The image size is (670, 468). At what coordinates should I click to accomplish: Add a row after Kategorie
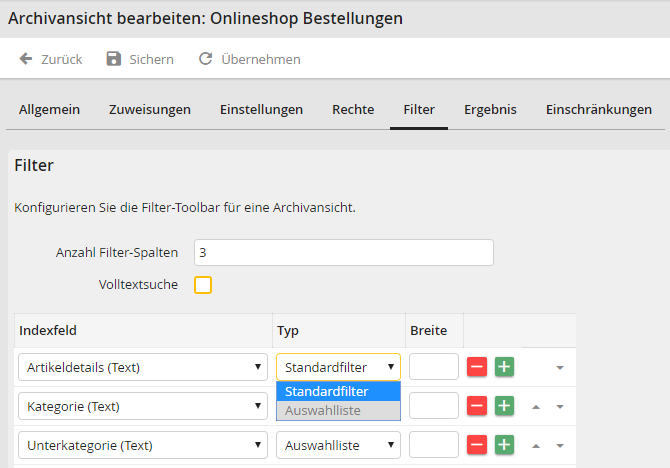[504, 406]
